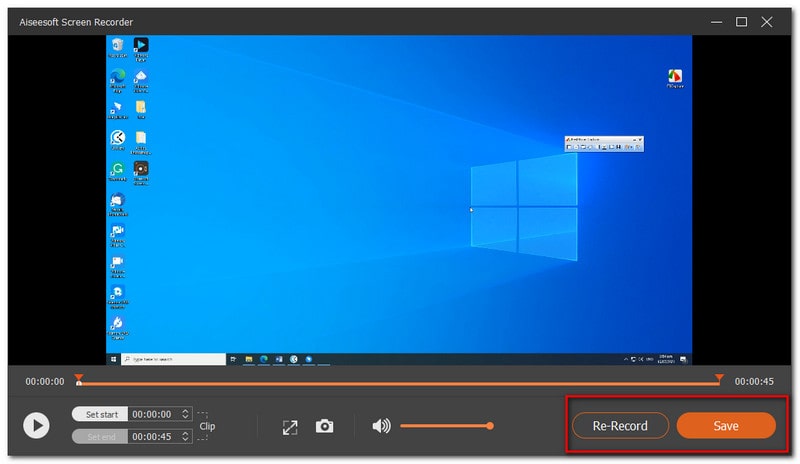Image resolution: width=800 pixels, height=464 pixels.
Task: Mute audio via the speaker icon
Action: pos(381,426)
